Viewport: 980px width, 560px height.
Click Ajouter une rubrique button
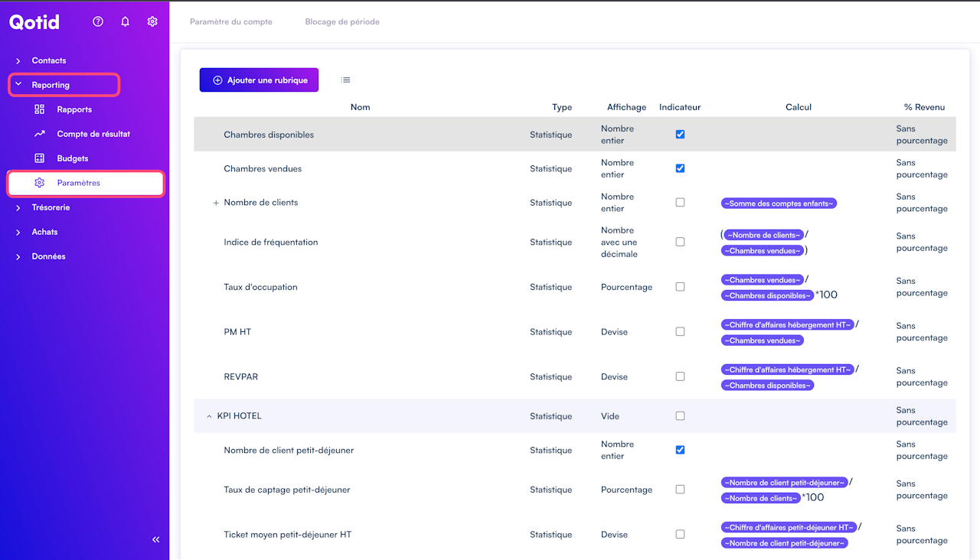[x=259, y=80]
